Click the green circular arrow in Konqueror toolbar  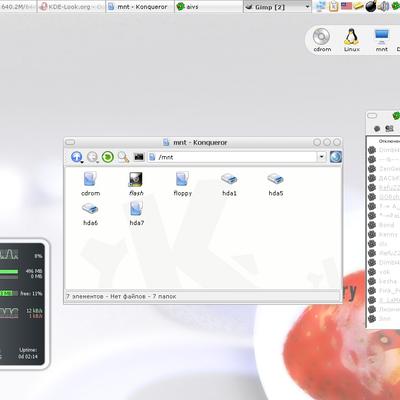point(108,157)
